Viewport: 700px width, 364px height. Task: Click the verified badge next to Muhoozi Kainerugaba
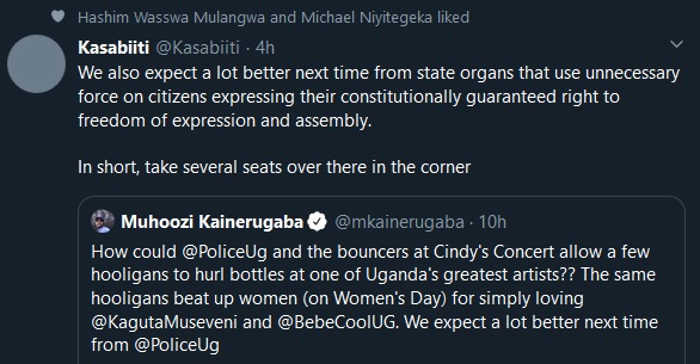tap(317, 222)
